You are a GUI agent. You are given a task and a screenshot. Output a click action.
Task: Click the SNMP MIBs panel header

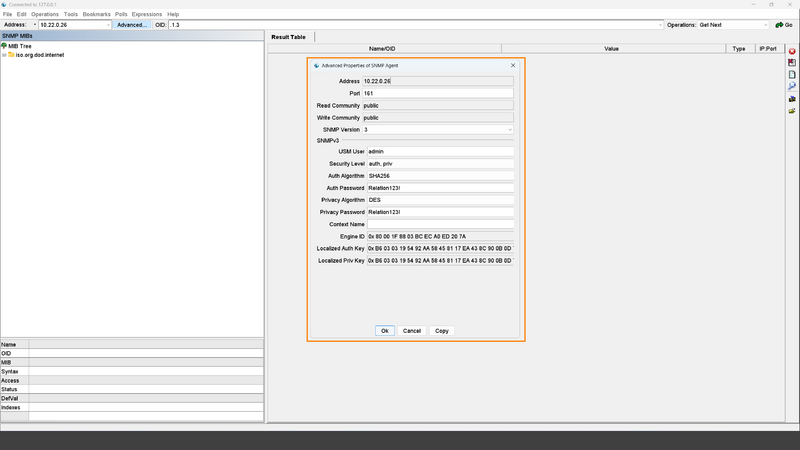point(132,36)
